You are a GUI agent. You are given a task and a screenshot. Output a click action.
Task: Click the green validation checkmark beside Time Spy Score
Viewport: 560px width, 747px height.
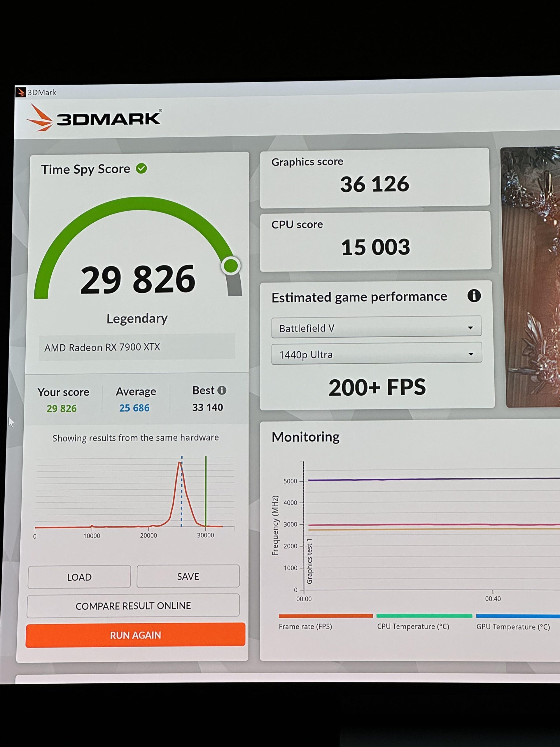[141, 168]
